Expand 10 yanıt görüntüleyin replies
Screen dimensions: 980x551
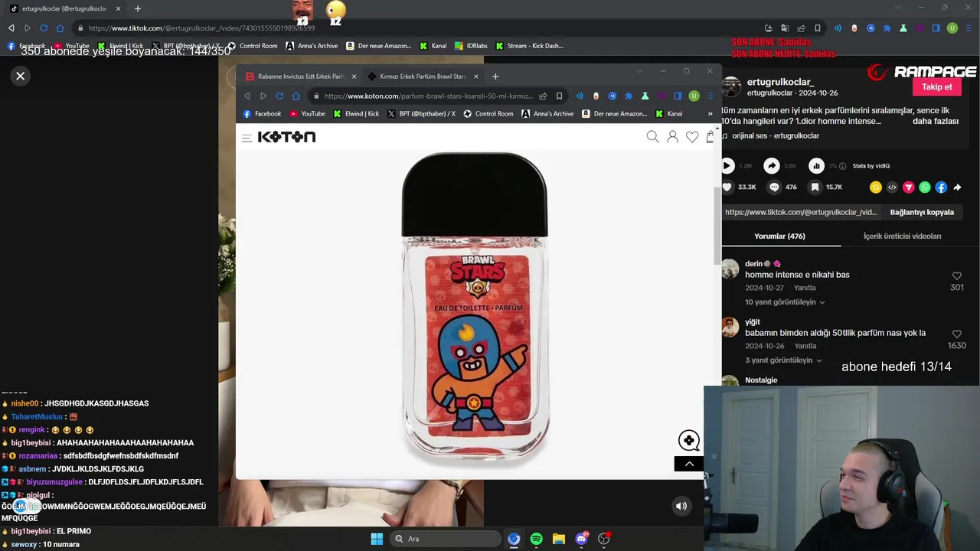point(784,302)
